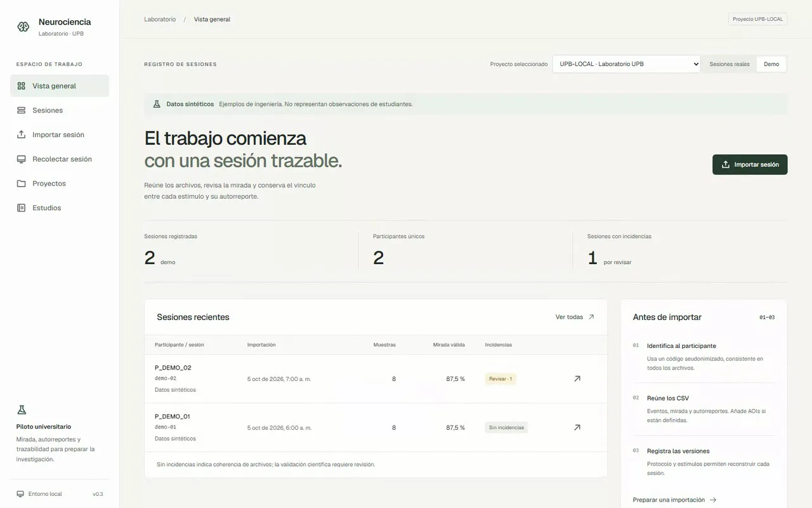Click the Proyectos folder icon
Screen dimensions: 812x508
click(22, 184)
